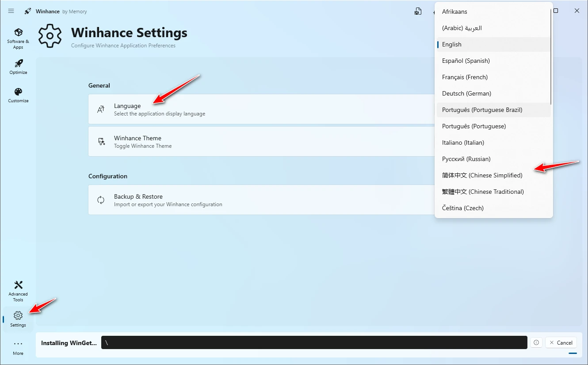Click the Language setting's character icon
The image size is (588, 365).
[100, 108]
